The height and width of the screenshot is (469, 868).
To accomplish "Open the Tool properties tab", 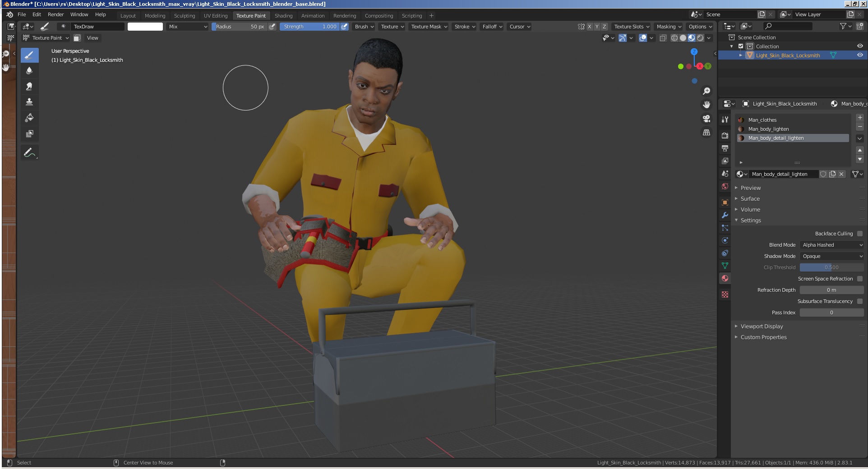I will 725,120.
